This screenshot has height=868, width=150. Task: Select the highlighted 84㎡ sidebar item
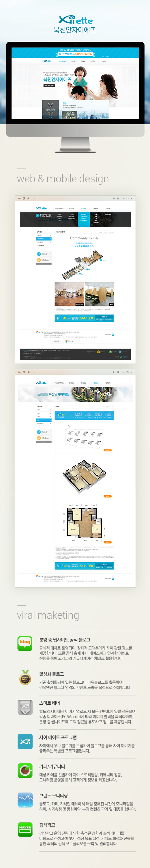point(44,420)
